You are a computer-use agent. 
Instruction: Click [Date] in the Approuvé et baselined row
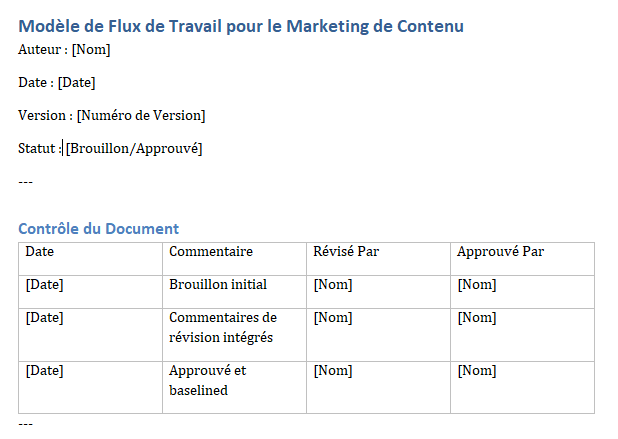point(45,370)
